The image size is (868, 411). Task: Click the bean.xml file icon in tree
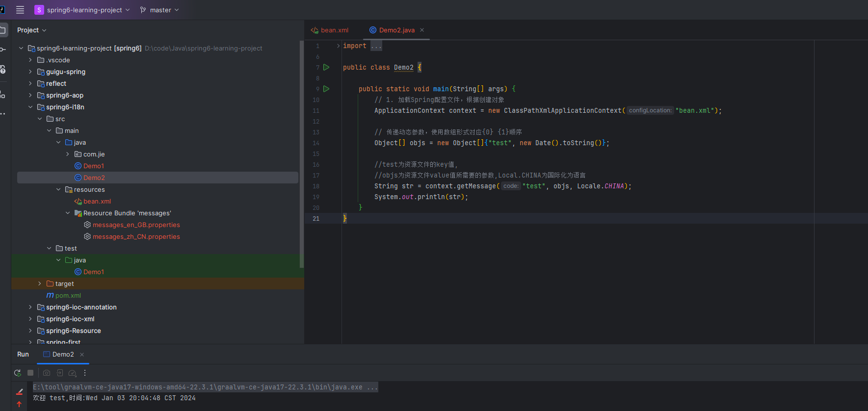click(78, 201)
